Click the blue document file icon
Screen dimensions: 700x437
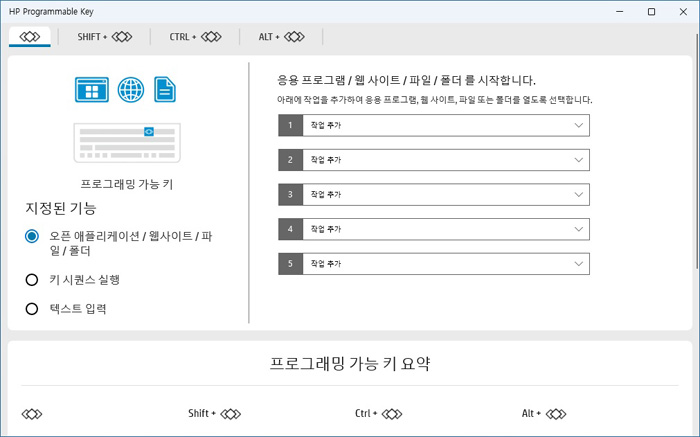165,89
